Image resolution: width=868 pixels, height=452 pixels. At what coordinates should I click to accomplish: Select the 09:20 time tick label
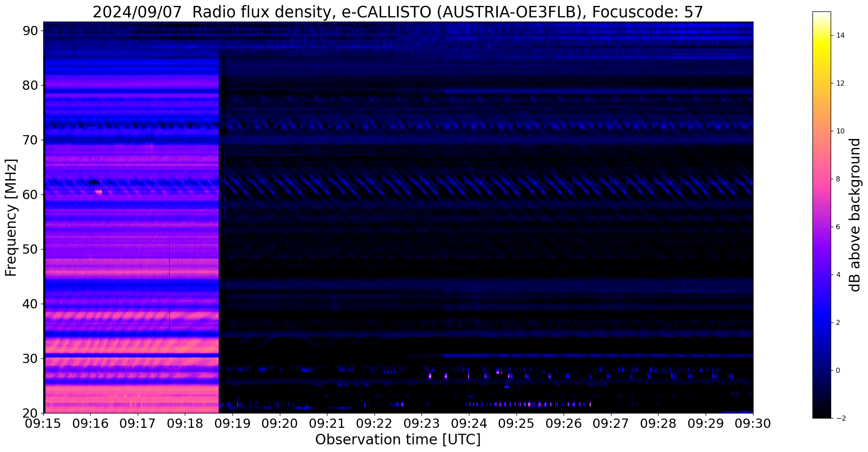pos(279,424)
